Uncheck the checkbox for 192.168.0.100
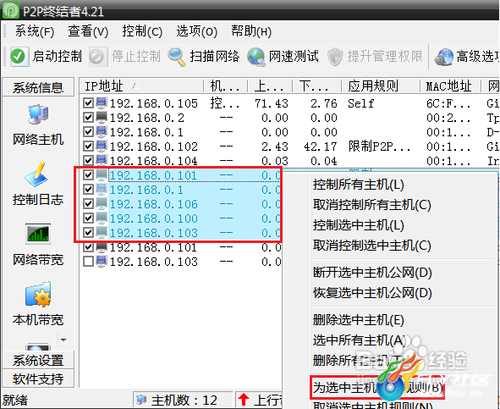500x409 pixels. [x=88, y=218]
